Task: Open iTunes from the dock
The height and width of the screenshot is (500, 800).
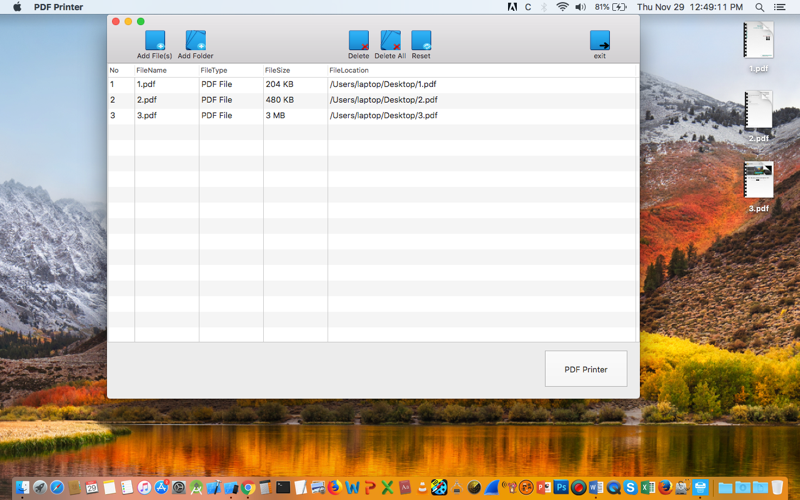Action: (144, 487)
